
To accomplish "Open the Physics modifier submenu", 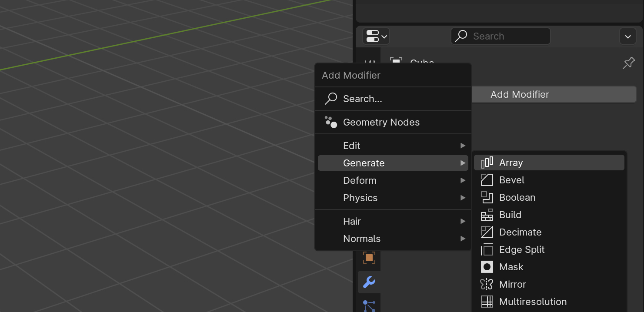I will (393, 198).
